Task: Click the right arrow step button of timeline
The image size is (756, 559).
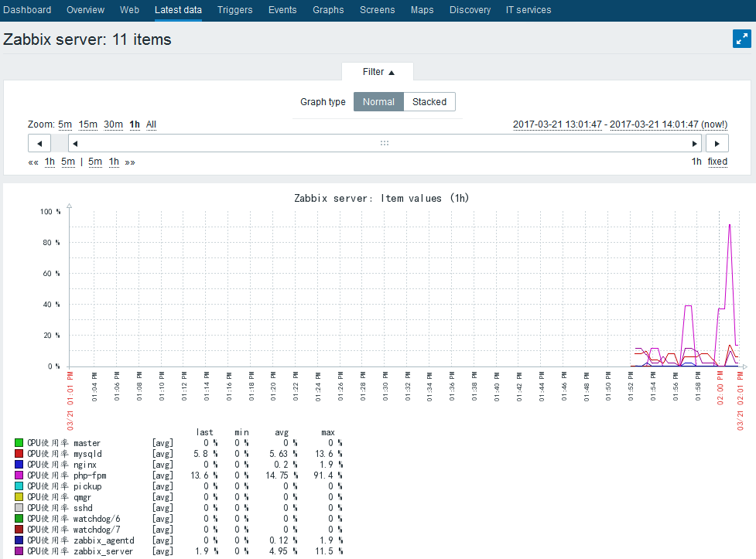Action: 717,144
